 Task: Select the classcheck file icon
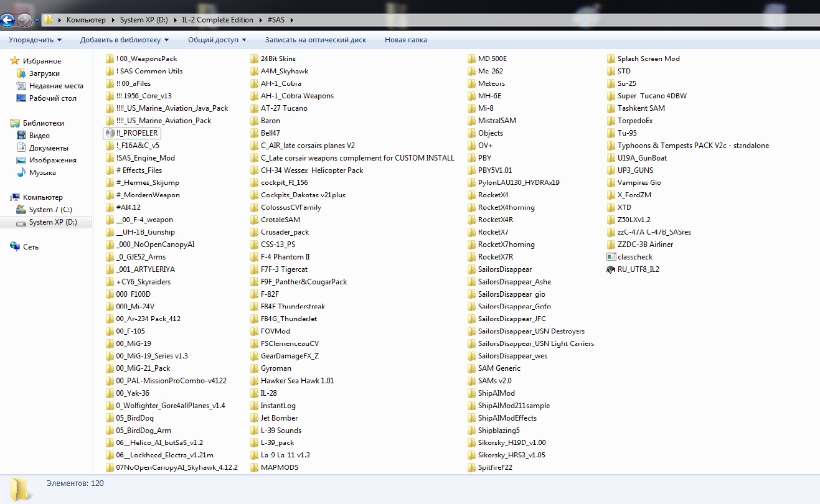611,257
